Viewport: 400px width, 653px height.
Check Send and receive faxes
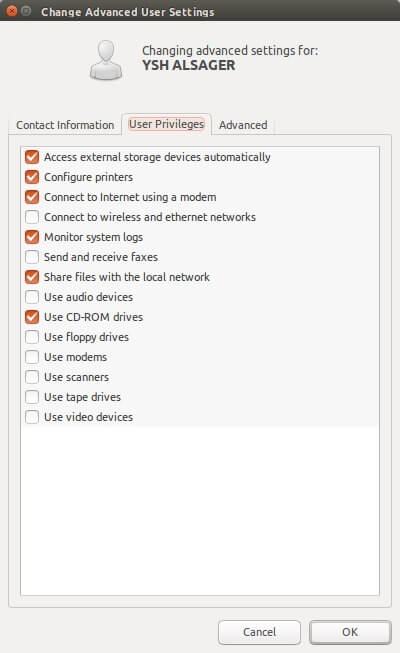point(32,257)
